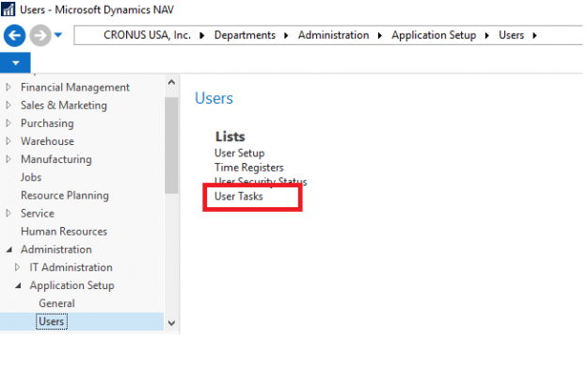
Task: Open the navigation history dropdown arrow
Action: 57,35
